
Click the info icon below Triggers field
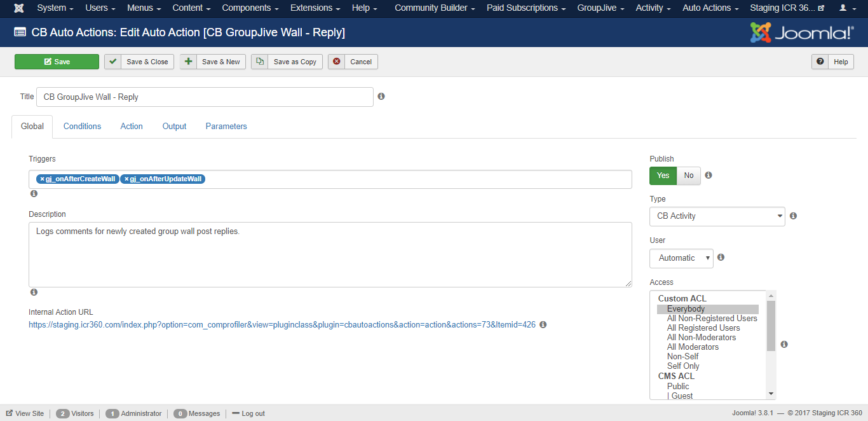(34, 194)
